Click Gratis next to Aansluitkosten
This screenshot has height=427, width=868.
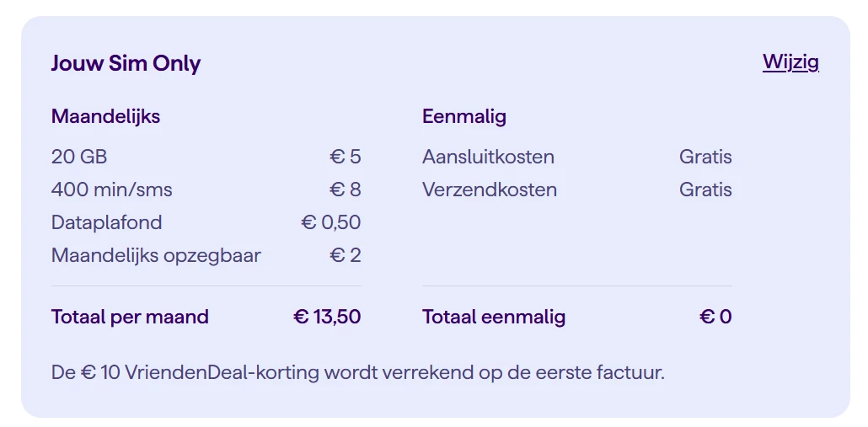coord(705,157)
